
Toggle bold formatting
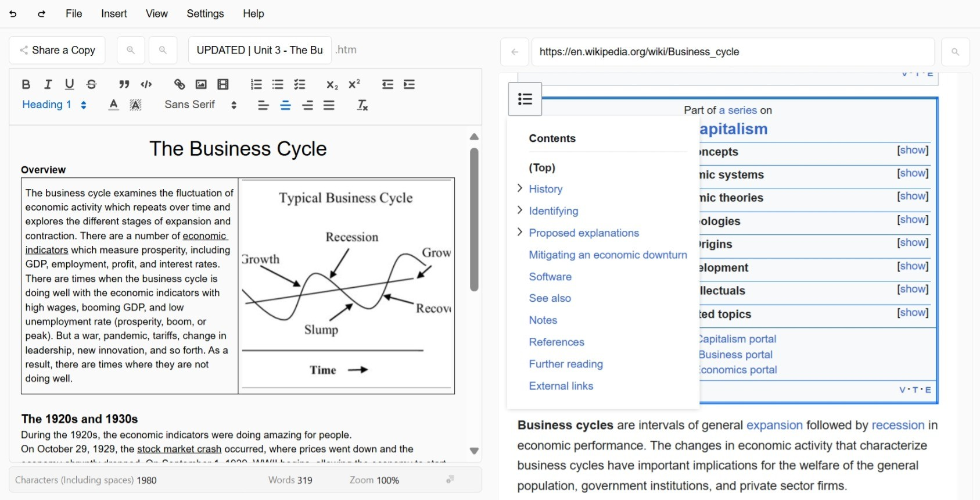click(x=26, y=84)
